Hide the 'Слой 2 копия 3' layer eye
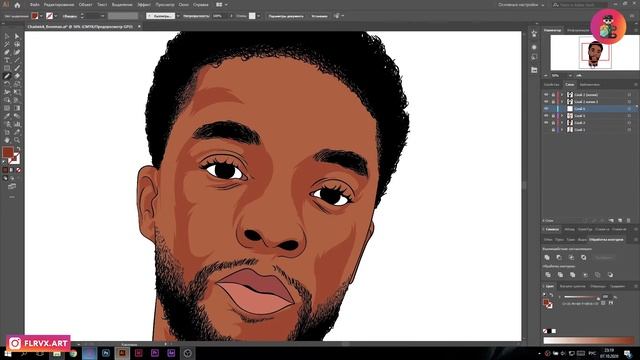Image resolution: width=640 pixels, height=360 pixels. coord(546,102)
